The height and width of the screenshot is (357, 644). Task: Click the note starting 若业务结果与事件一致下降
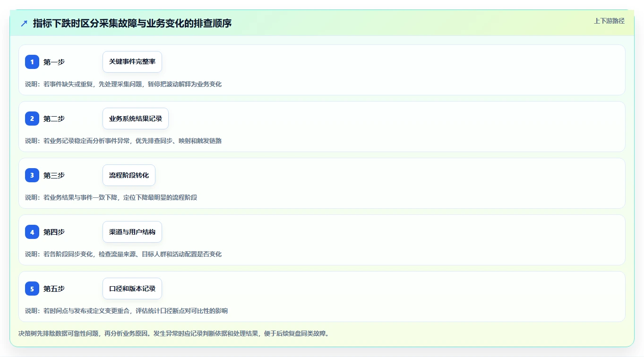[x=111, y=197]
